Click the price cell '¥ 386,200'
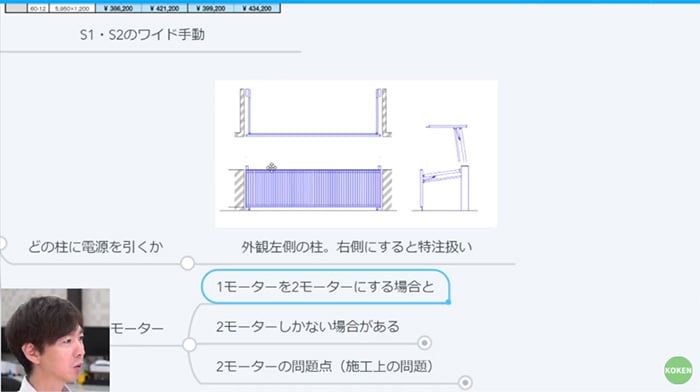Screen dimensions: 700x392 pos(118,8)
